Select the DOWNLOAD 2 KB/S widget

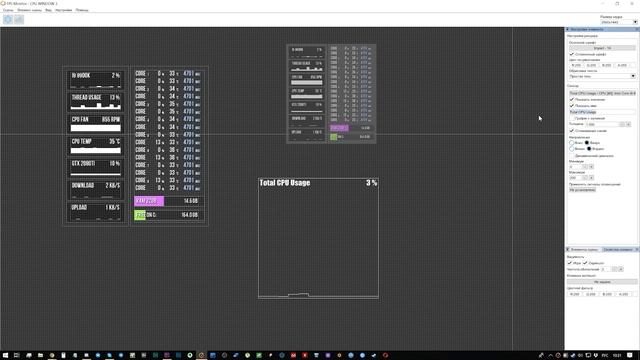[x=96, y=190]
